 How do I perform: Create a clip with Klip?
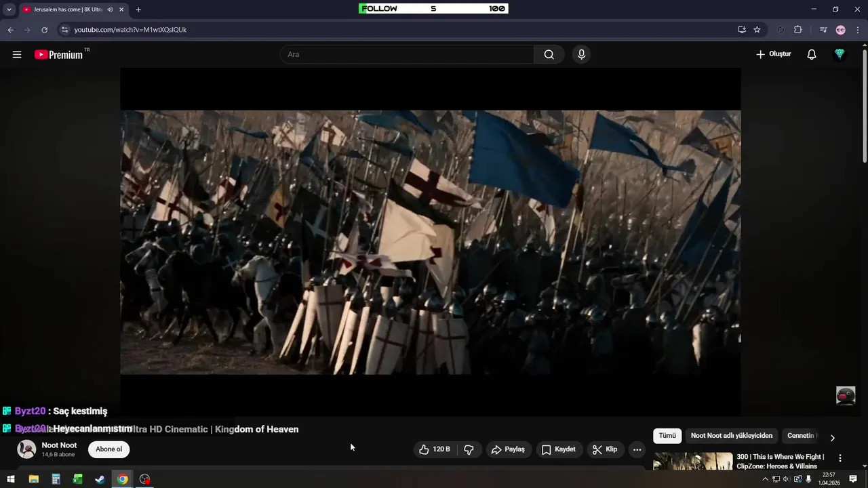pyautogui.click(x=605, y=449)
